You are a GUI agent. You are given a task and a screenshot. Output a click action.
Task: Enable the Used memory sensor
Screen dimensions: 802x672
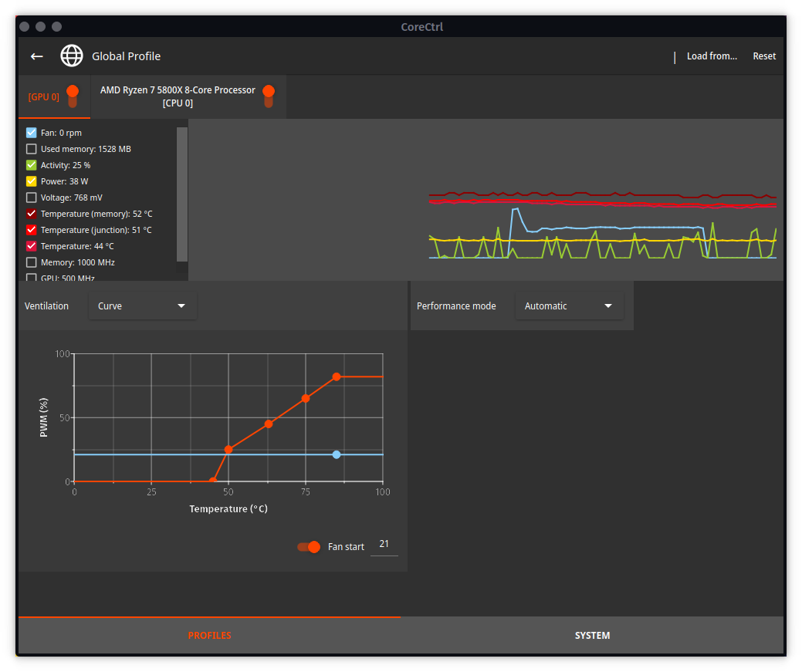pyautogui.click(x=31, y=149)
